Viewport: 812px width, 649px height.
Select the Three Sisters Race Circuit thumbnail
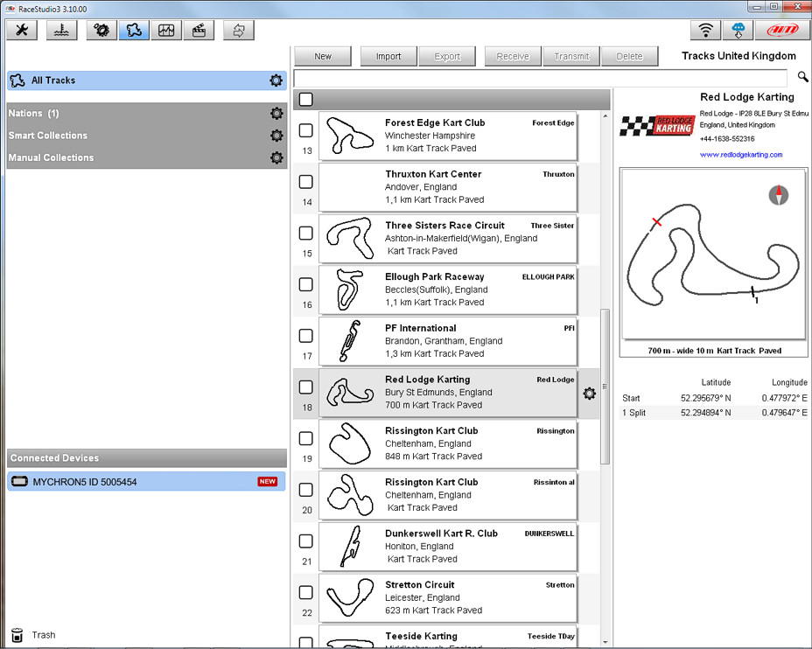point(350,239)
